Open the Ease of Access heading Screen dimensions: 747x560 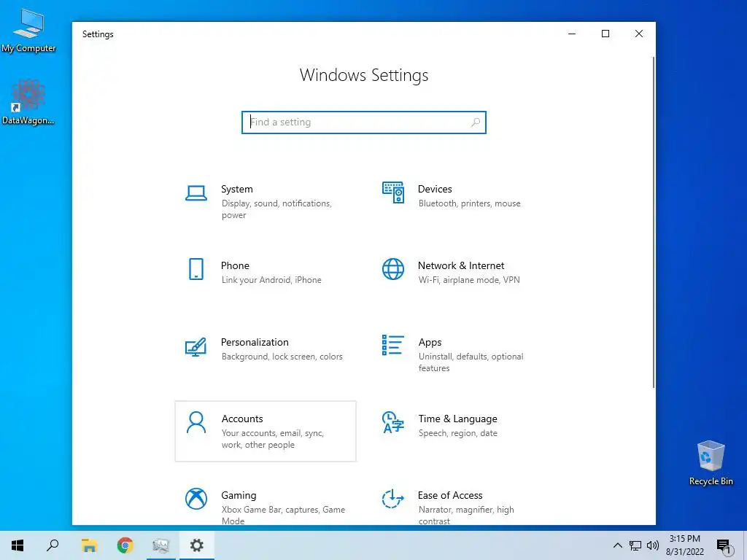(x=449, y=496)
